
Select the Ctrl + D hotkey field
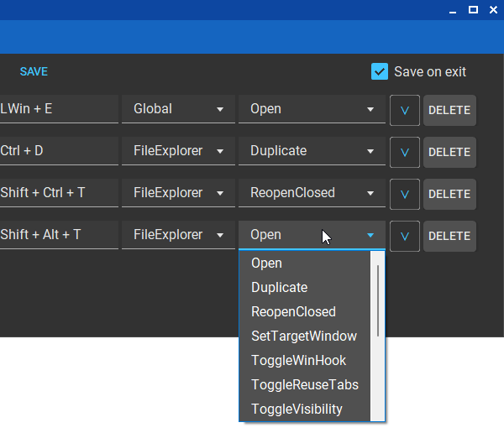coord(59,151)
